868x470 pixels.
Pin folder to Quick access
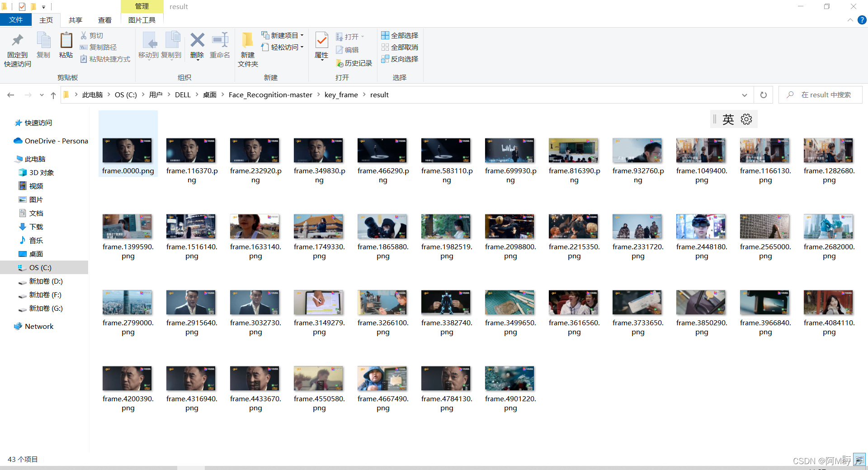[x=18, y=50]
